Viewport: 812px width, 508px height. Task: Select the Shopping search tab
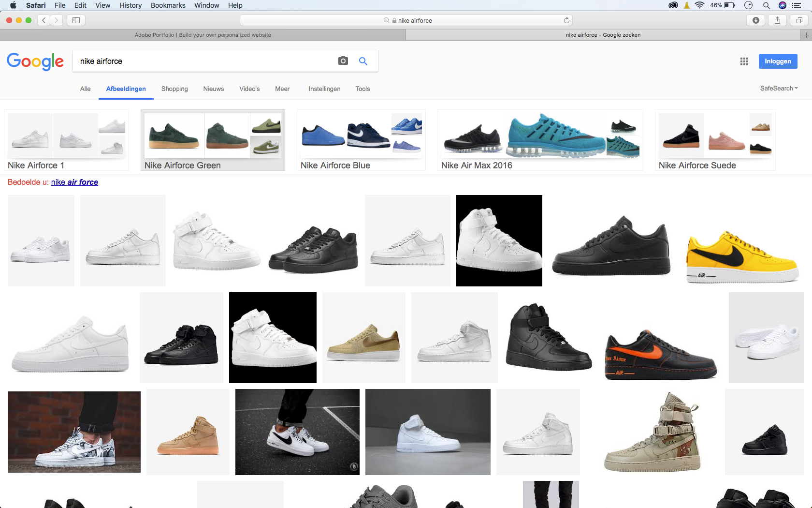174,89
